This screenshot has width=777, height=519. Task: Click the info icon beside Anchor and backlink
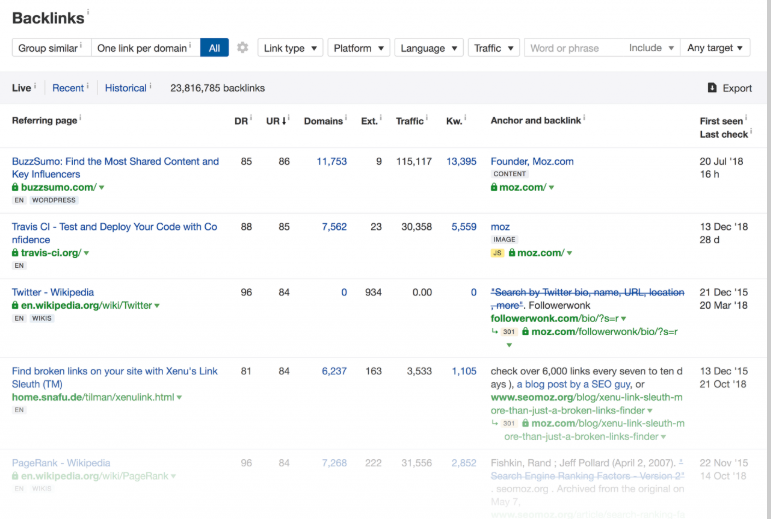coord(584,117)
